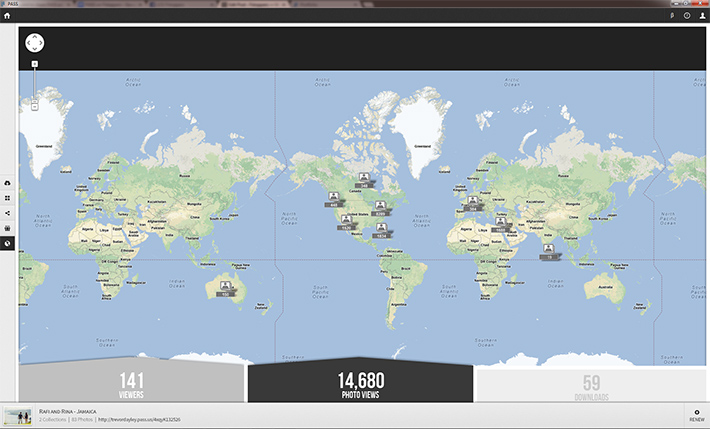Go to the Home icon

tap(7, 16)
